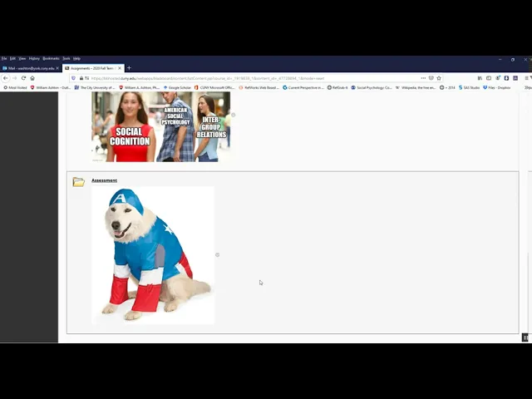The height and width of the screenshot is (399, 532).
Task: Open the RefGrab-It bookmark
Action: (x=337, y=87)
